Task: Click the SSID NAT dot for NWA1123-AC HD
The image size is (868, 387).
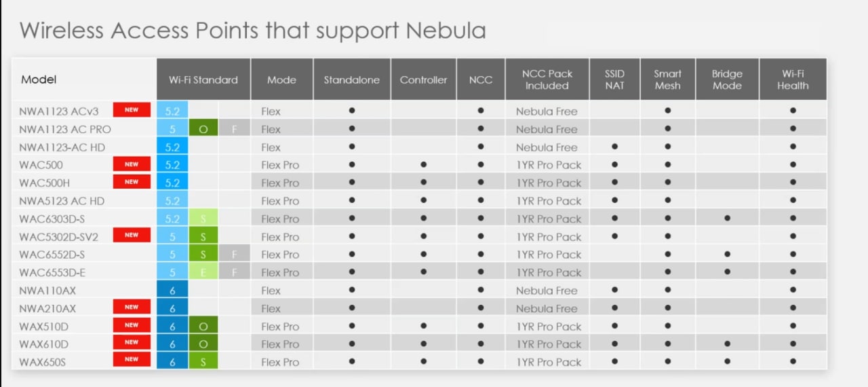Action: coord(614,147)
